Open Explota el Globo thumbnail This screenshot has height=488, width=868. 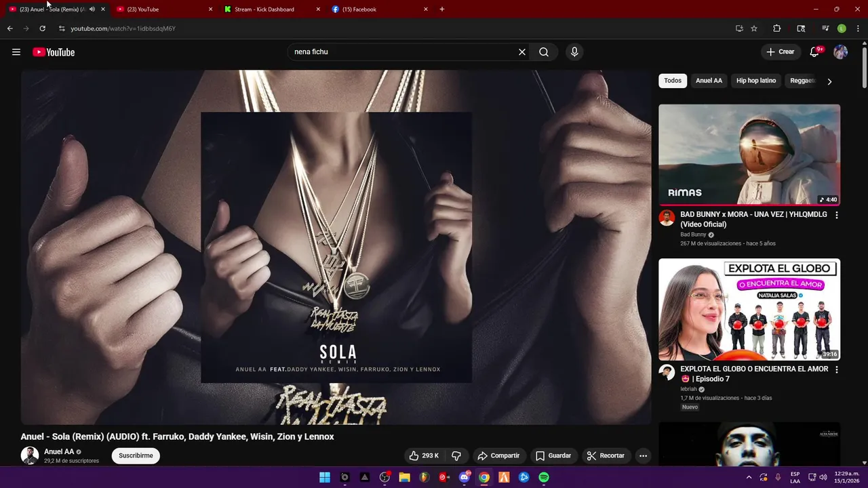[x=749, y=309]
